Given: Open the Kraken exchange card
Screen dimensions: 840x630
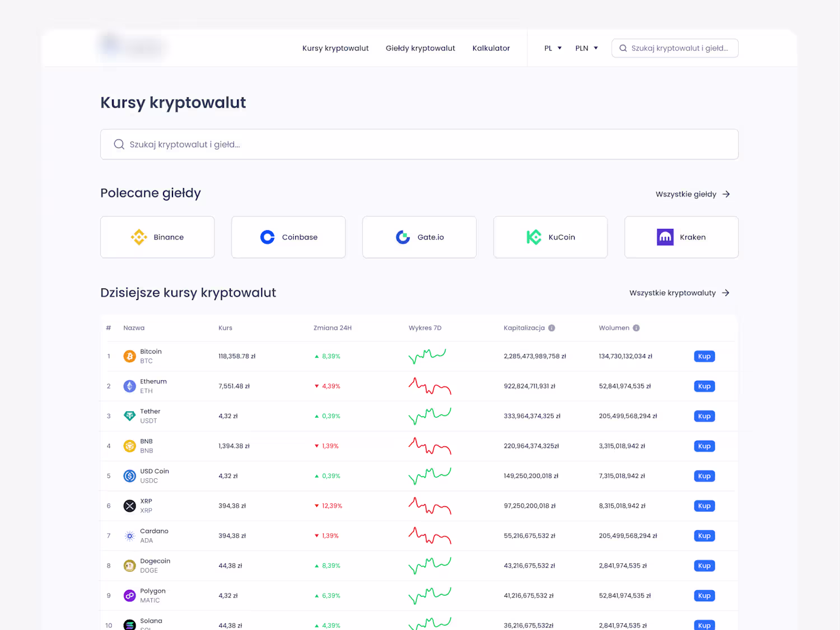Looking at the screenshot, I should pos(682,237).
